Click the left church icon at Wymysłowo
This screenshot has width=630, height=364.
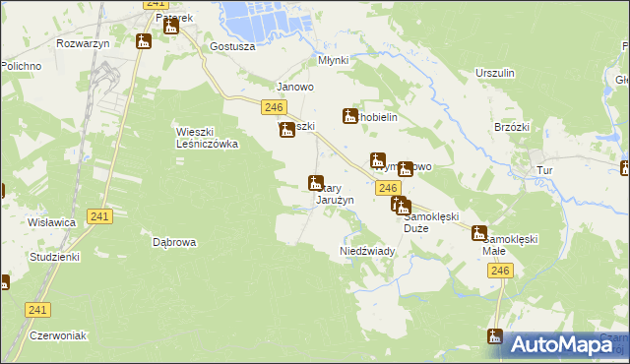coord(378,160)
